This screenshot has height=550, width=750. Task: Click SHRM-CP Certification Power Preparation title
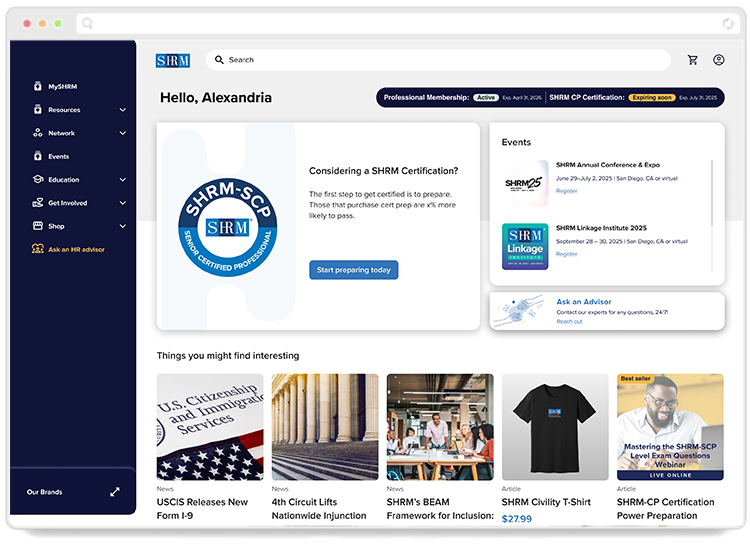point(665,508)
